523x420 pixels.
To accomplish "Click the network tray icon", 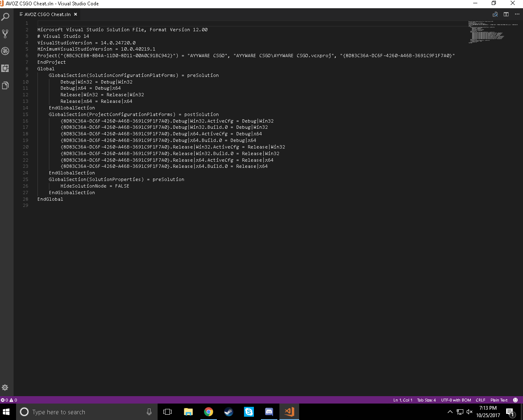I will (460, 412).
